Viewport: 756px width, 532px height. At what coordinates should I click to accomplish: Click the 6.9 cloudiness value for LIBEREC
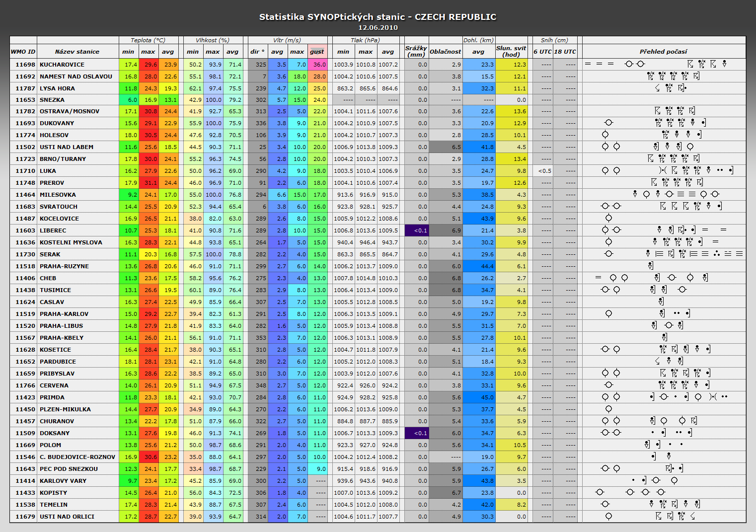tap(446, 230)
